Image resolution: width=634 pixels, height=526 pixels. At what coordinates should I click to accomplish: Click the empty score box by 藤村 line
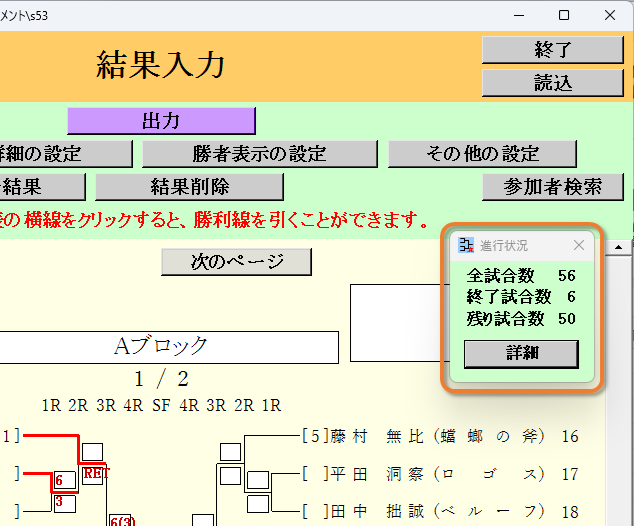[x=230, y=452]
